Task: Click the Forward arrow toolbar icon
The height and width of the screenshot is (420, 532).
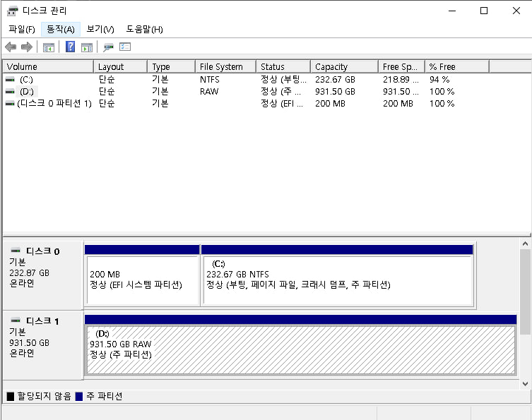Action: point(27,47)
